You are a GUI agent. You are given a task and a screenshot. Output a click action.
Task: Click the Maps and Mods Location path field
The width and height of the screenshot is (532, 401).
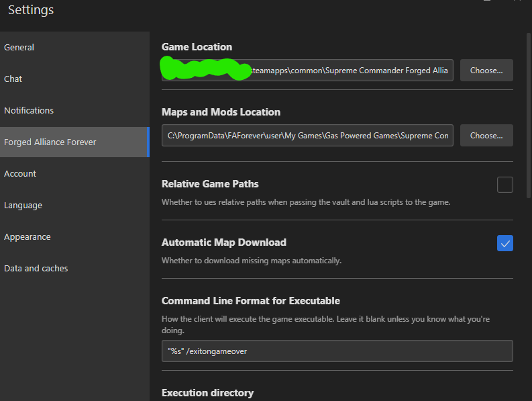tap(307, 136)
